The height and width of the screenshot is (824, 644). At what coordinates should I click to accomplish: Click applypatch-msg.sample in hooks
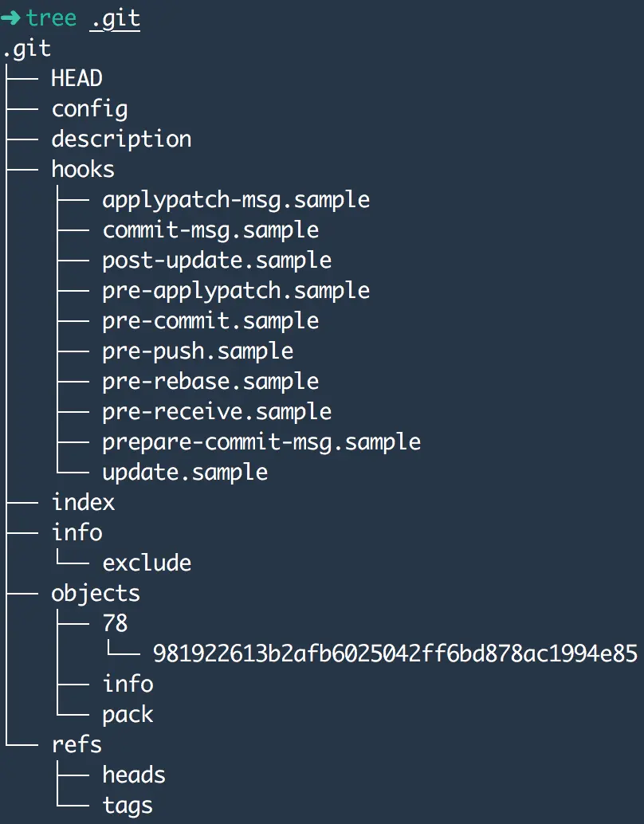coord(236,199)
